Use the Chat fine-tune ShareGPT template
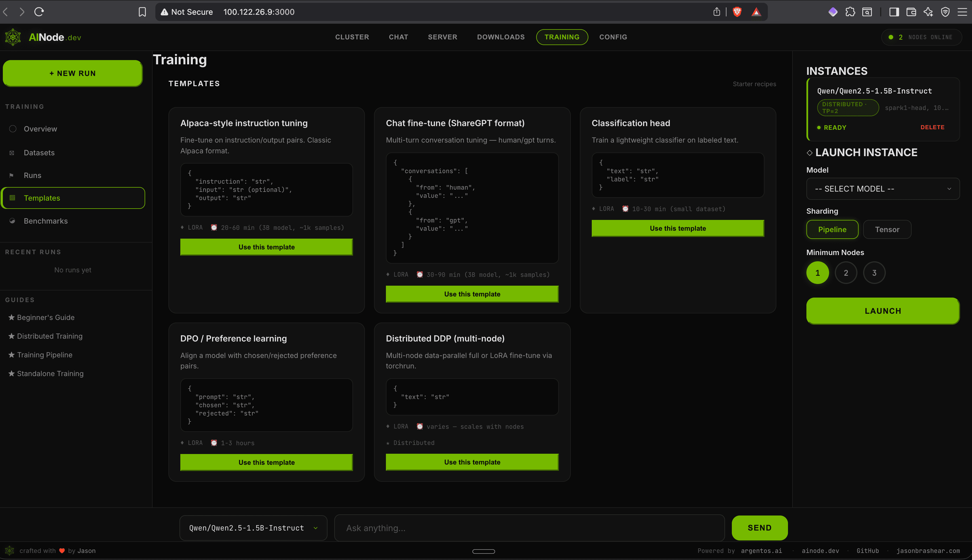The image size is (972, 560). tap(472, 294)
